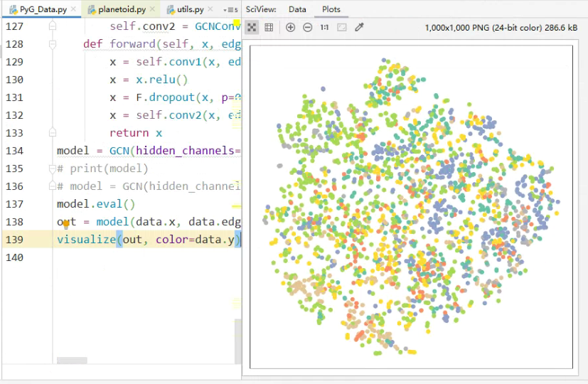Toggle the grid overlay icon
Image resolution: width=588 pixels, height=384 pixels.
pyautogui.click(x=269, y=27)
